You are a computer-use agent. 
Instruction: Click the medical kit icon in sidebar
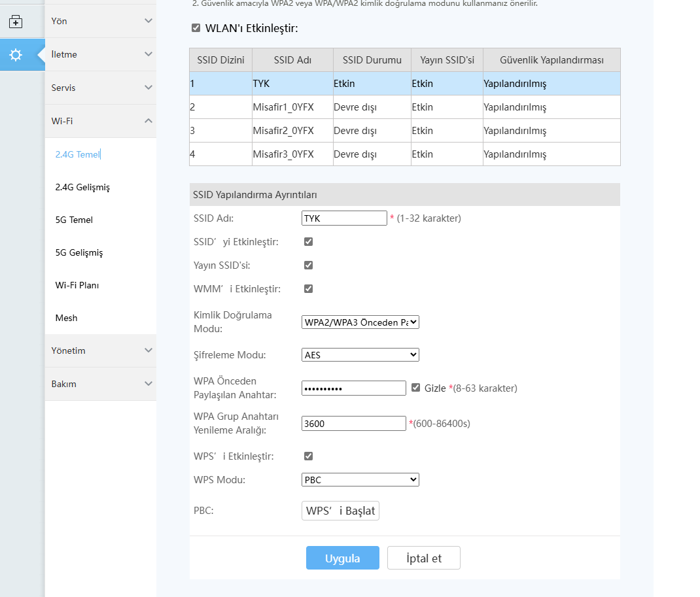click(x=16, y=22)
